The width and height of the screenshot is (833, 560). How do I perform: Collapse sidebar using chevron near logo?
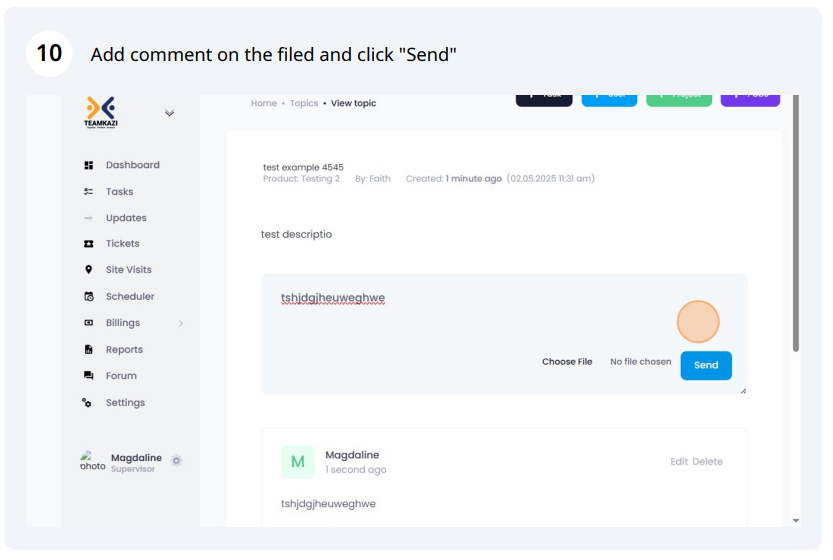click(x=169, y=113)
